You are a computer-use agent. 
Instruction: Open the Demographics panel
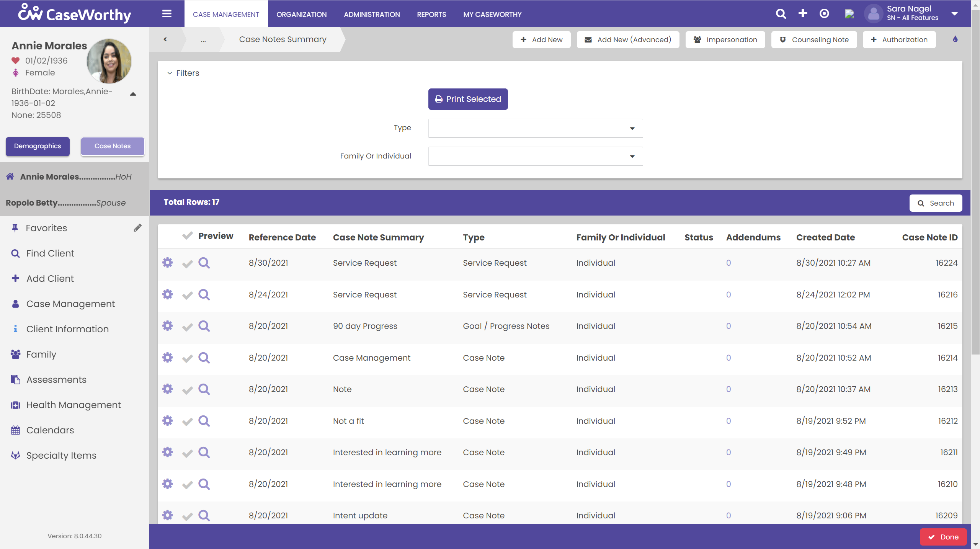37,146
